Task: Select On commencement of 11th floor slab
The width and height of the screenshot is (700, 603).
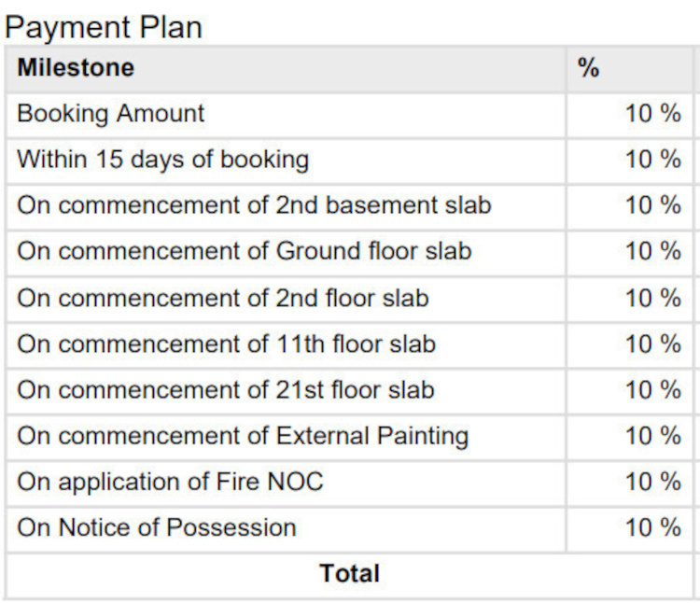Action: click(x=227, y=344)
